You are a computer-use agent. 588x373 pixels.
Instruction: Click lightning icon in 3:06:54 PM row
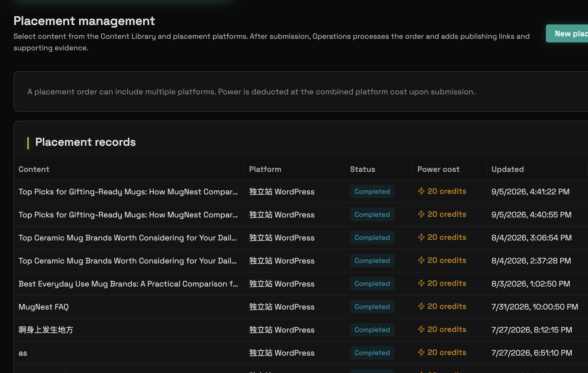pos(421,237)
